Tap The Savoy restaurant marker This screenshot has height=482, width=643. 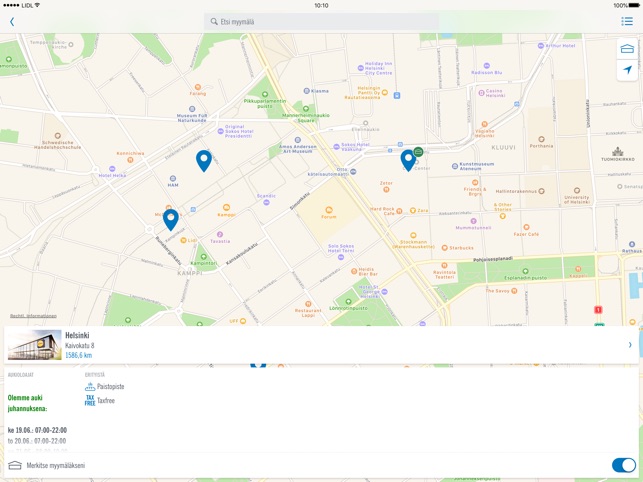click(x=514, y=291)
